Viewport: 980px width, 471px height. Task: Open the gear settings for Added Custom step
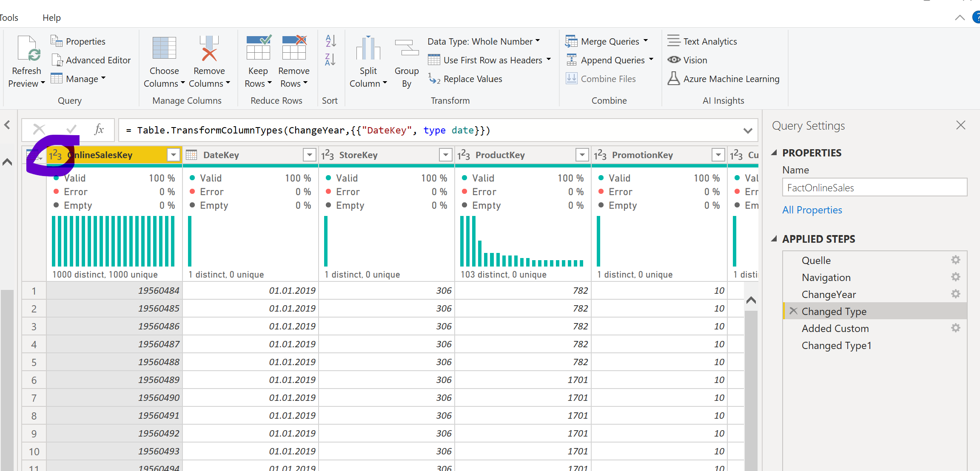[x=956, y=328]
